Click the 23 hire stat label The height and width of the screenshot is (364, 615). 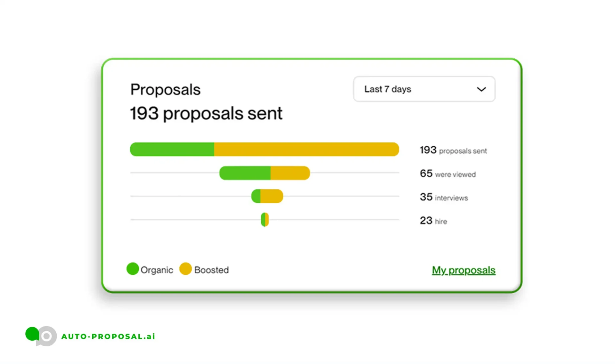tap(433, 221)
